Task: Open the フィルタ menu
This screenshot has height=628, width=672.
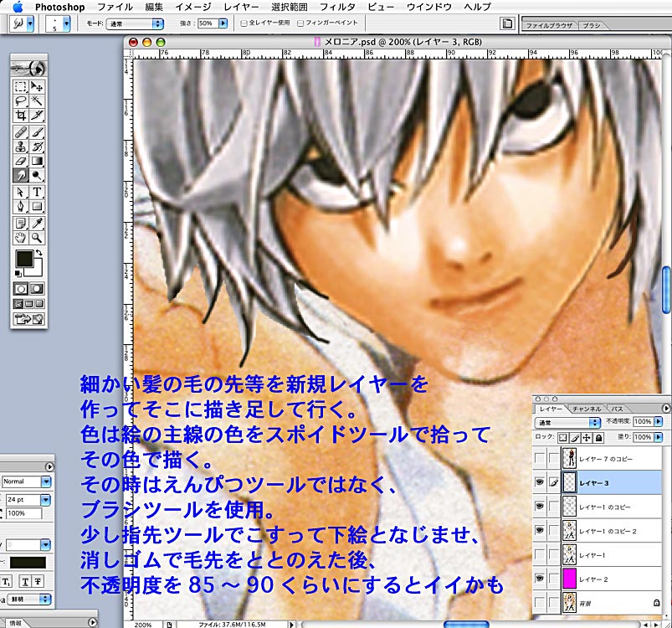Action: [337, 7]
